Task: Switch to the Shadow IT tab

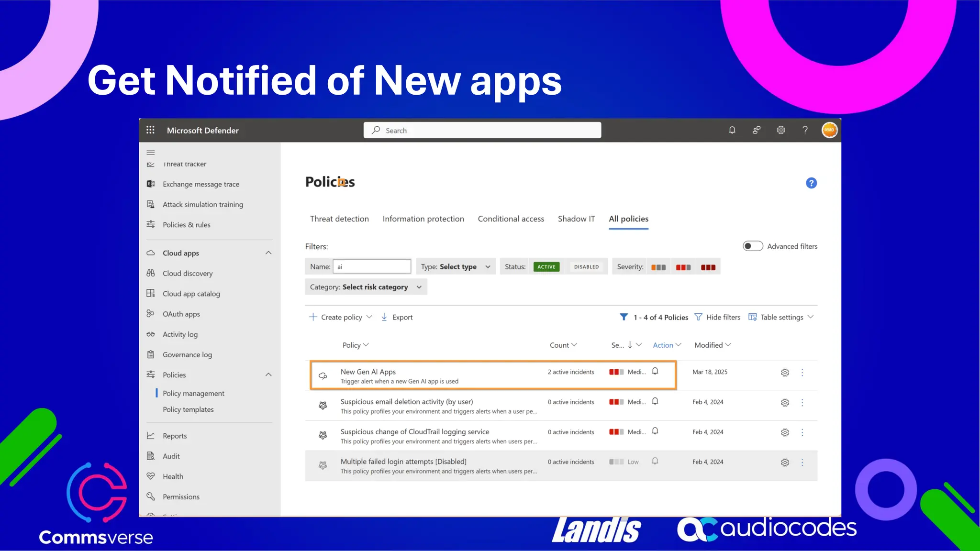Action: pos(576,219)
